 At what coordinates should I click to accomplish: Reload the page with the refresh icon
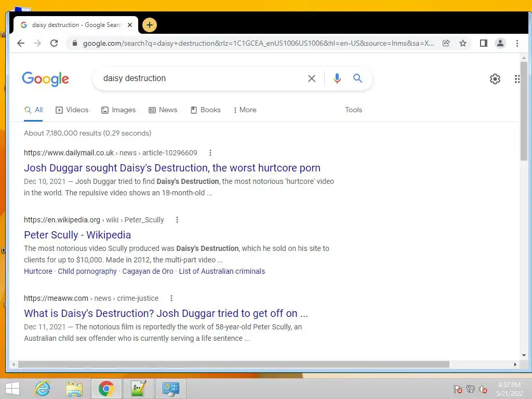[54, 43]
